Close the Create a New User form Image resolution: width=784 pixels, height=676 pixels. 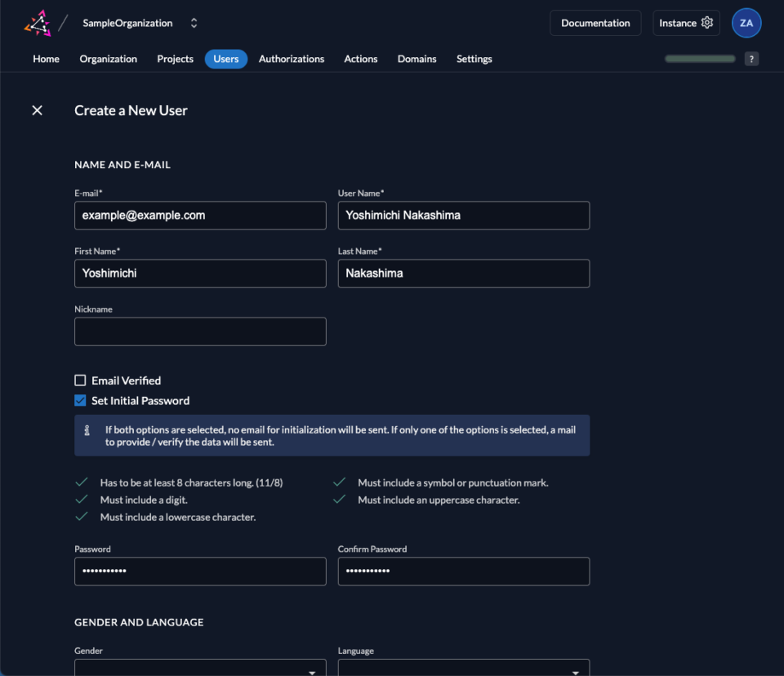point(37,109)
